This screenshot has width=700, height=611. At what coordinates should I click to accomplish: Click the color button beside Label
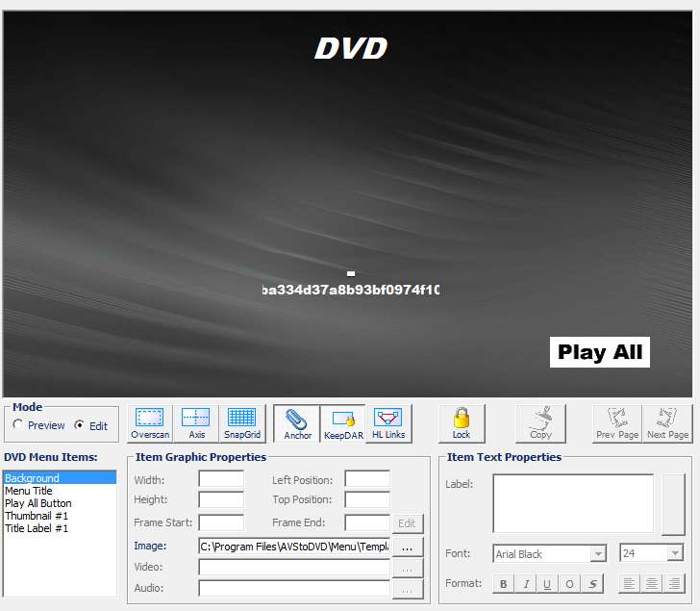tap(673, 504)
